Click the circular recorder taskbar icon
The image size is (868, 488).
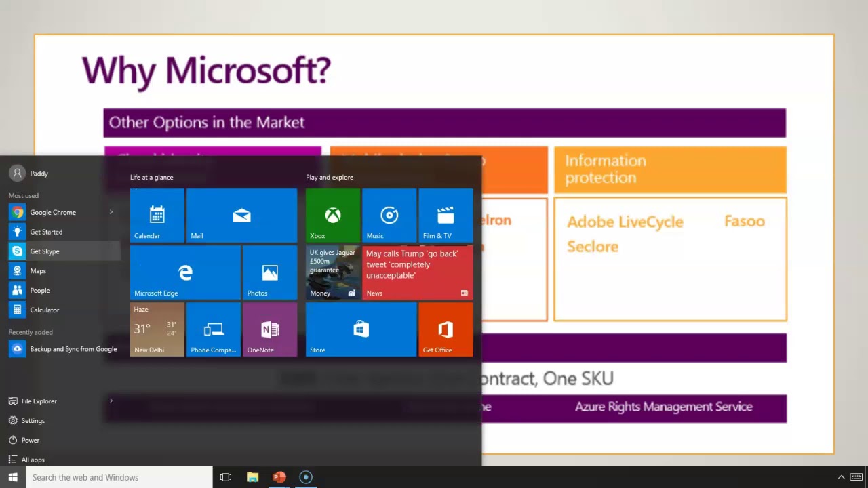pyautogui.click(x=305, y=477)
